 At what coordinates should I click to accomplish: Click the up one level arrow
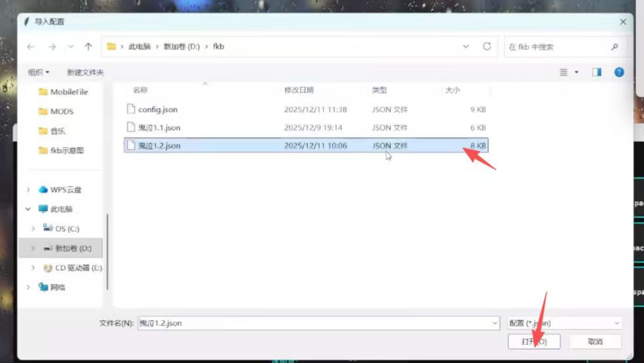pyautogui.click(x=88, y=47)
